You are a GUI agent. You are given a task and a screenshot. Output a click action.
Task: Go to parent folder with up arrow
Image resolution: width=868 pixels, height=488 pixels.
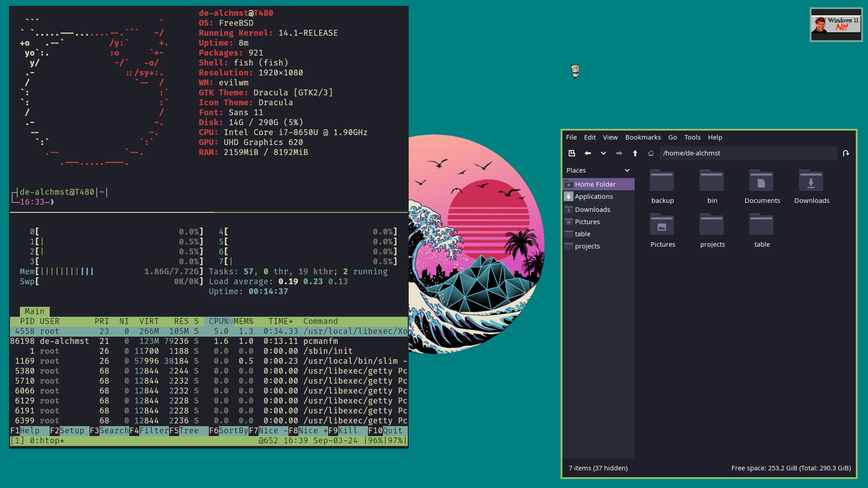(635, 153)
